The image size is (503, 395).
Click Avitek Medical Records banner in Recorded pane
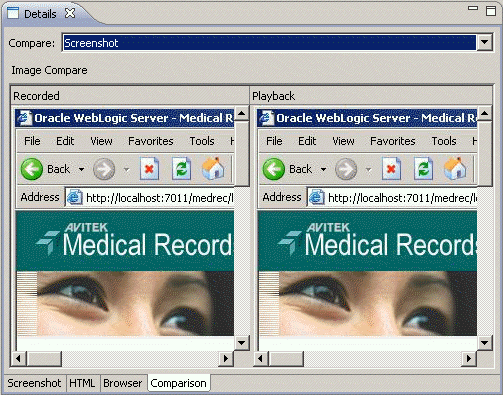tap(125, 241)
